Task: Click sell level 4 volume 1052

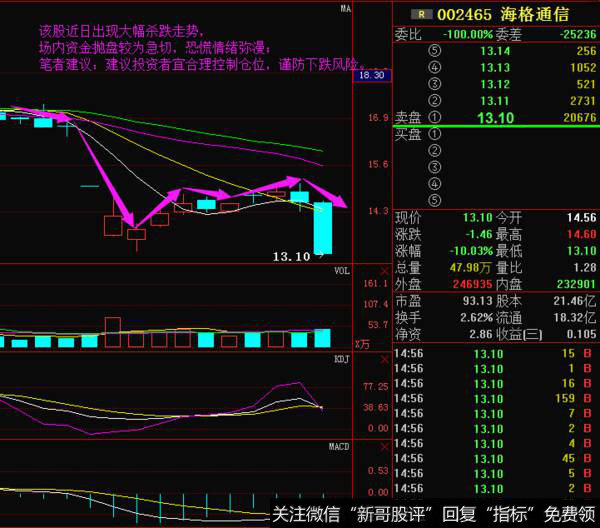Action: (x=583, y=68)
